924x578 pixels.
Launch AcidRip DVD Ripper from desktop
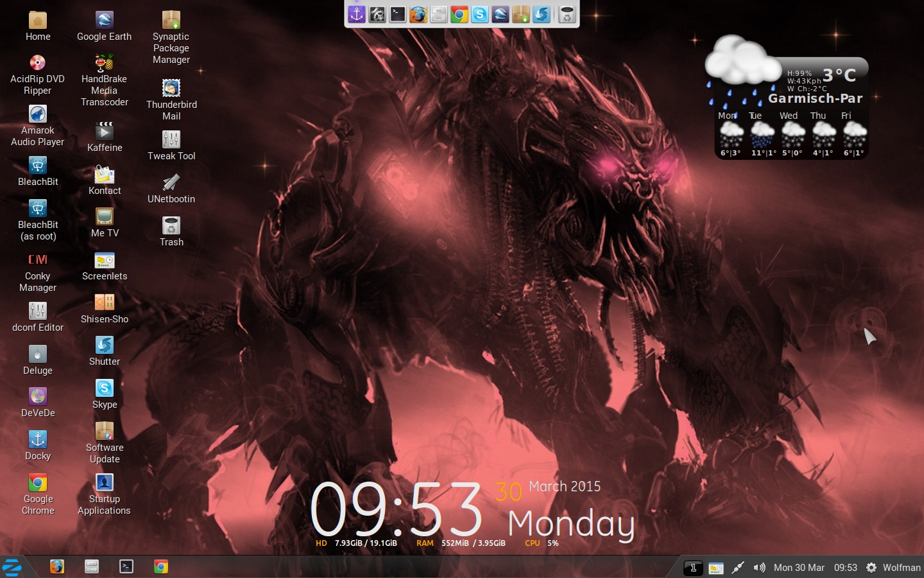point(38,74)
